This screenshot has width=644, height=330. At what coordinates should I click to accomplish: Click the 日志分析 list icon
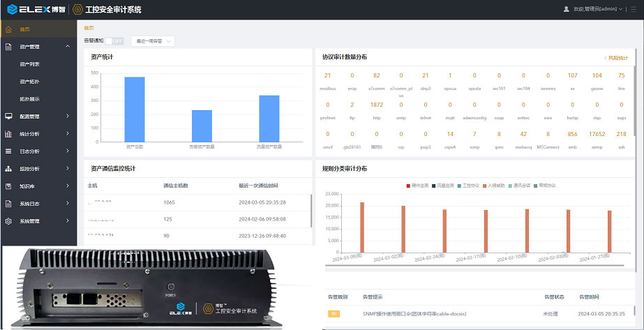(x=8, y=151)
